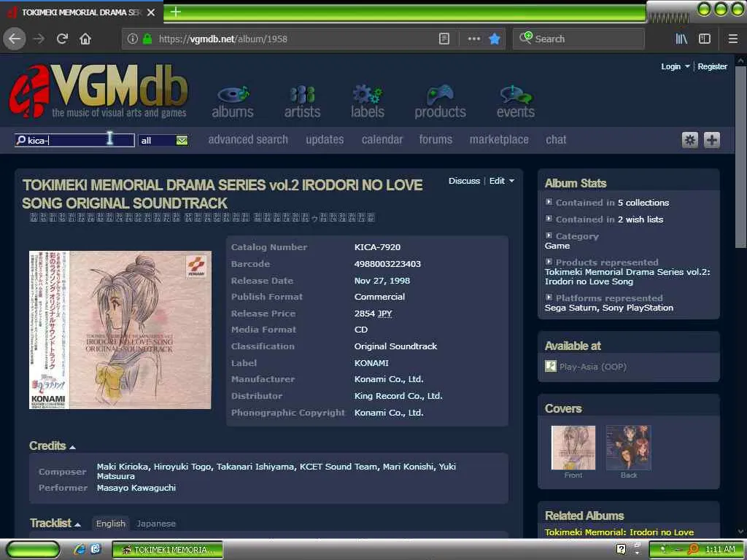Click the Register link

(712, 66)
